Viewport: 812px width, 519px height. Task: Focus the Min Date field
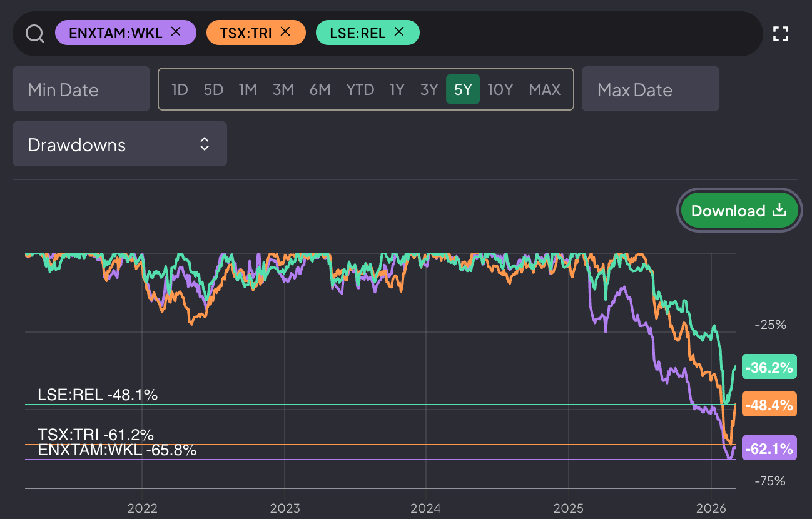pyautogui.click(x=81, y=89)
